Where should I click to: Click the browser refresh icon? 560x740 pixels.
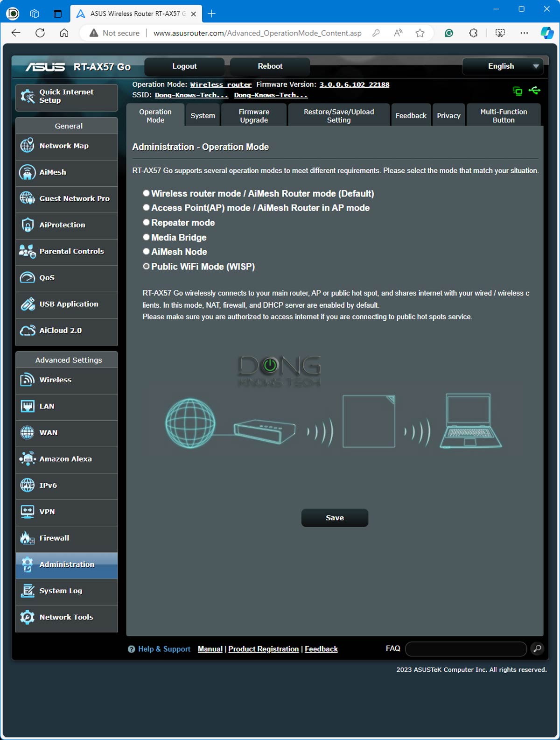pyautogui.click(x=40, y=33)
